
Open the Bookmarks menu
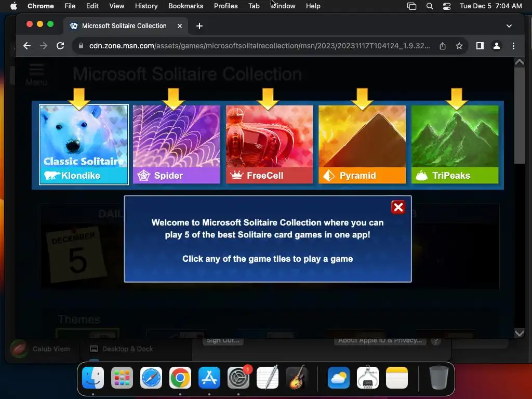click(185, 6)
